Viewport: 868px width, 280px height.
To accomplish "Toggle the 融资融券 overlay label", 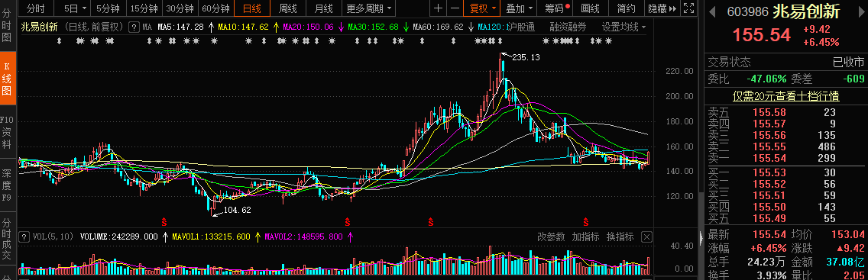I will click(568, 27).
